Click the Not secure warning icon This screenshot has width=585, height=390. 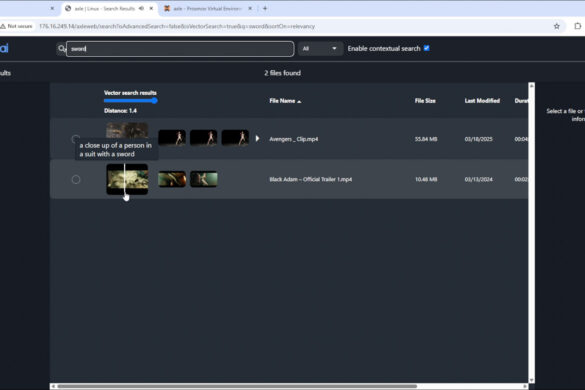tap(3, 26)
